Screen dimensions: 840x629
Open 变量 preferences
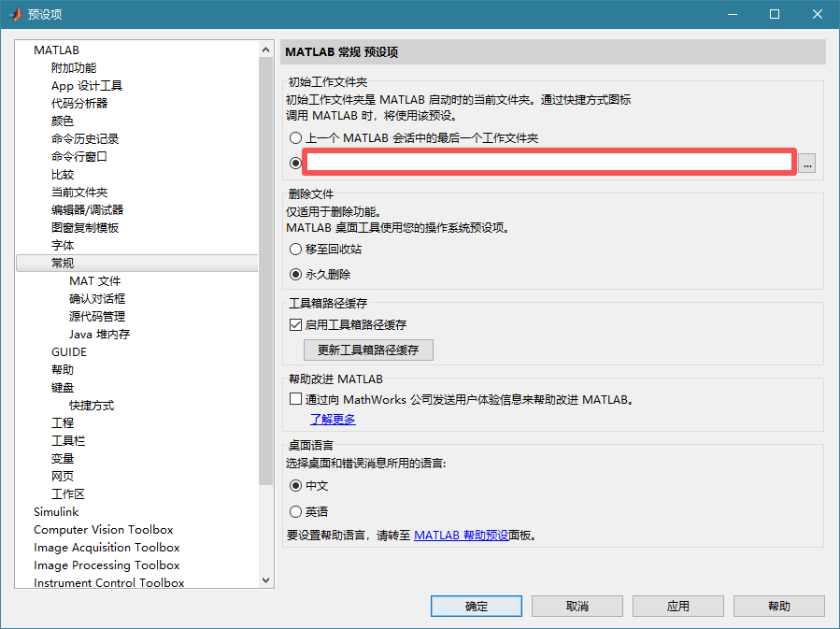(63, 459)
